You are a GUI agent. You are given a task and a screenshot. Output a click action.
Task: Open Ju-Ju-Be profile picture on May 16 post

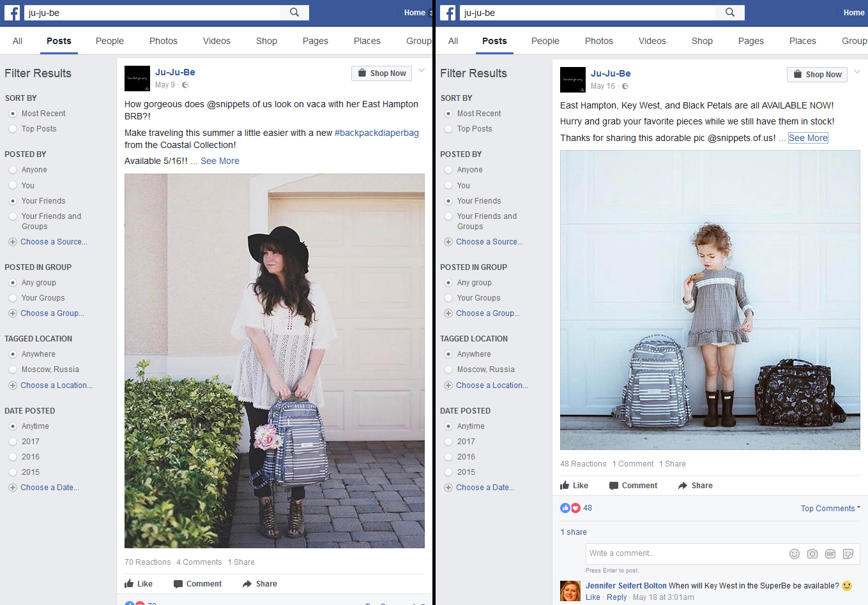573,80
